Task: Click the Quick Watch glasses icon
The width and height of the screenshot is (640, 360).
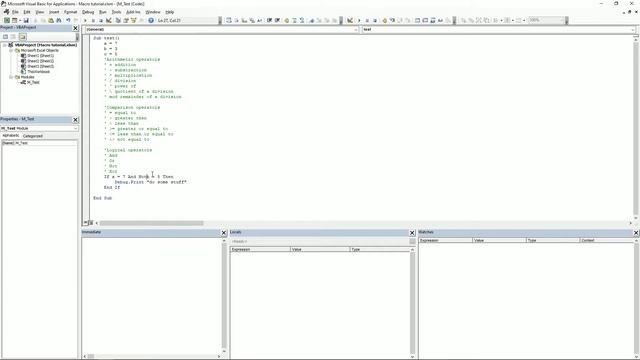Action: [x=440, y=20]
